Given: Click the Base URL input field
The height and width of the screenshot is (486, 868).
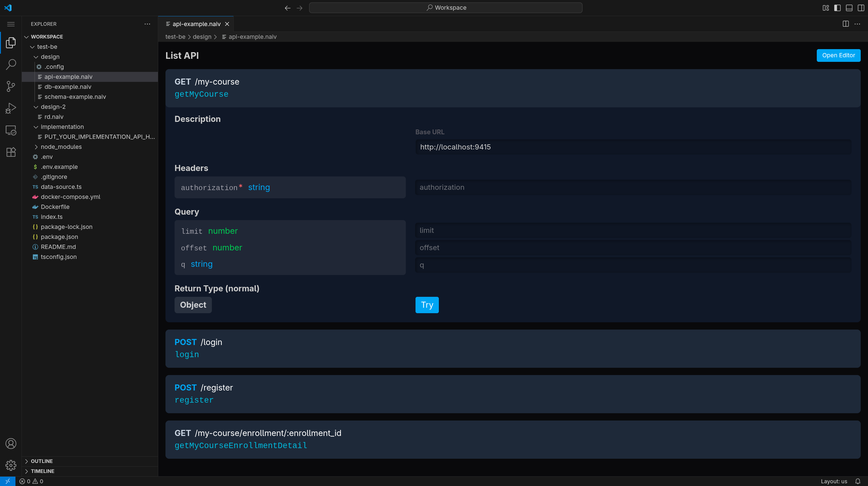Looking at the screenshot, I should [x=633, y=147].
